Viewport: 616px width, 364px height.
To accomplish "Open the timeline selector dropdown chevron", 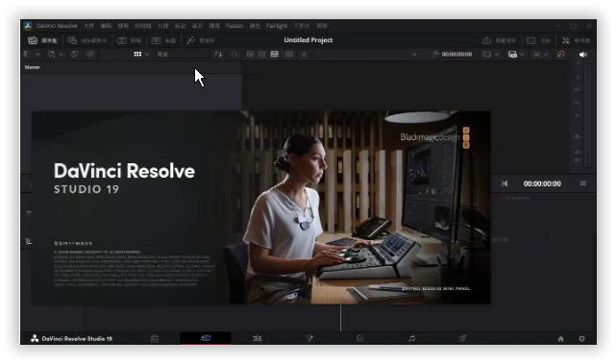I will [x=414, y=55].
